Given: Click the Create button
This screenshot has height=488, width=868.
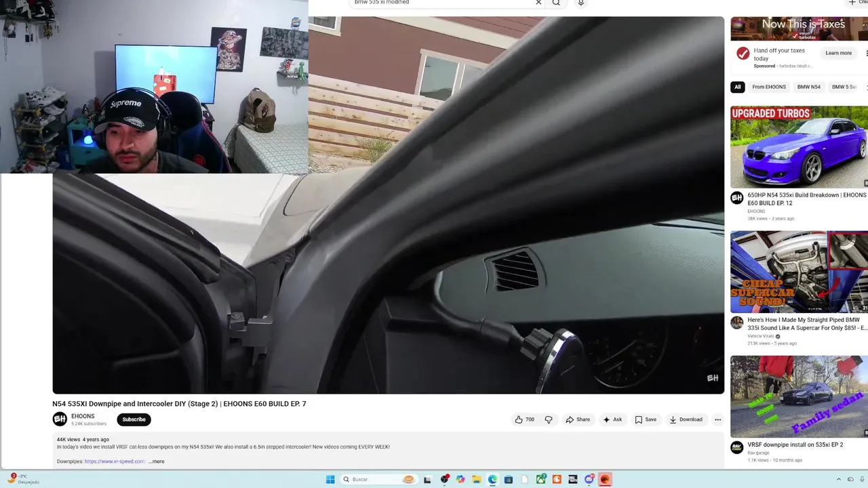Looking at the screenshot, I should point(857,3).
